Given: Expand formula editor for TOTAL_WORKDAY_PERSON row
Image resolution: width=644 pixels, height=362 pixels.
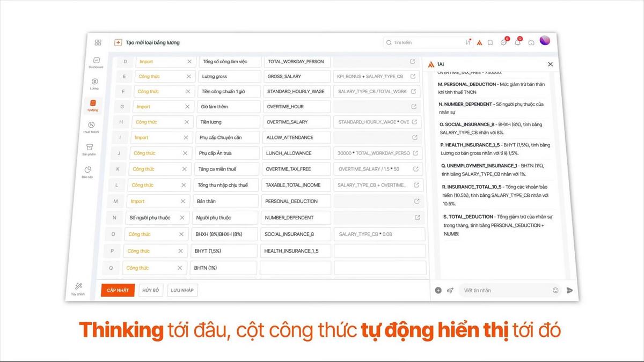Looking at the screenshot, I should pos(413,62).
